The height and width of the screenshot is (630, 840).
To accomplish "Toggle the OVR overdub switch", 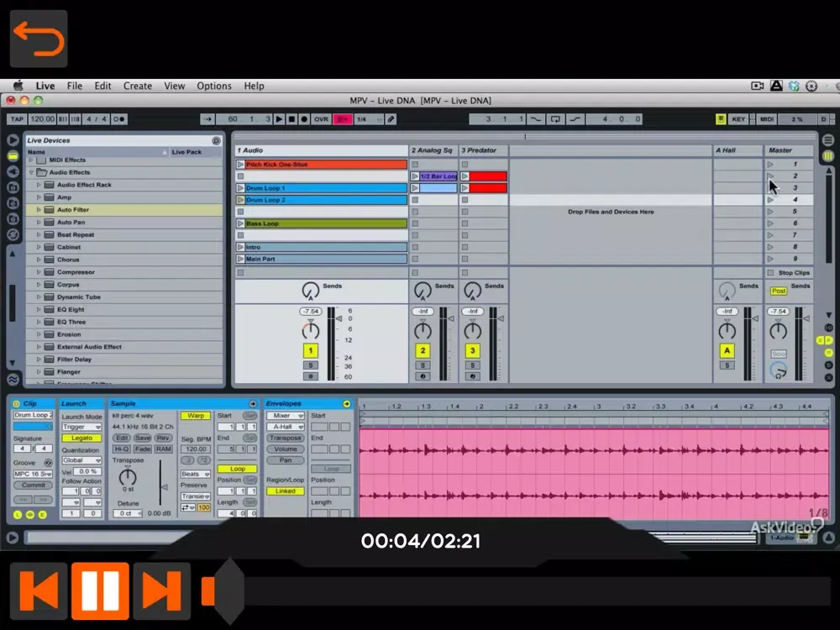I will coord(321,119).
